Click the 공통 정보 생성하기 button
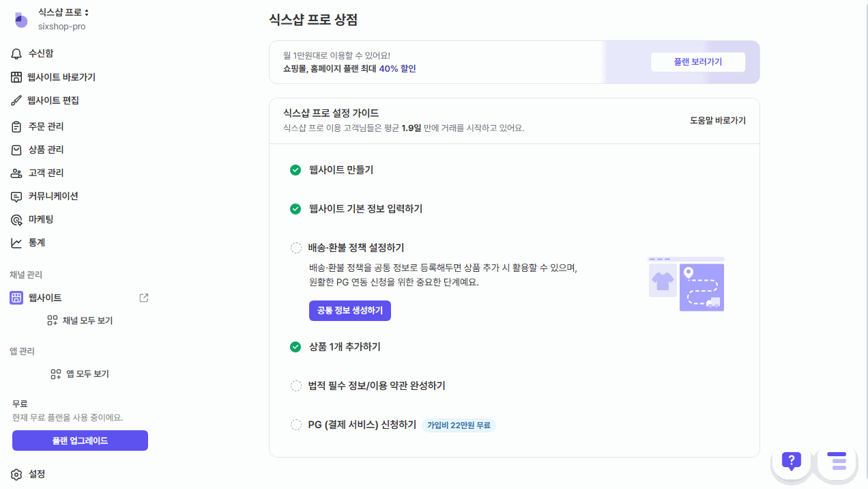 tap(350, 310)
